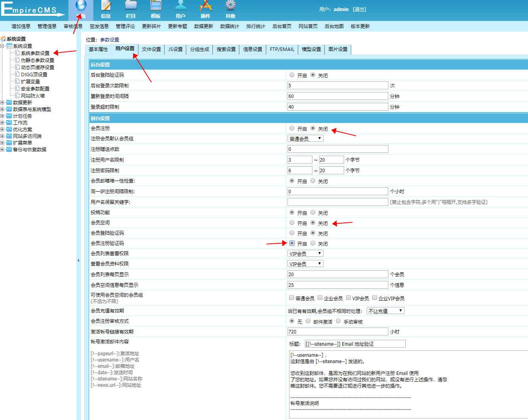
Task: Open 系统参数设置 page in tree
Action: 35,53
